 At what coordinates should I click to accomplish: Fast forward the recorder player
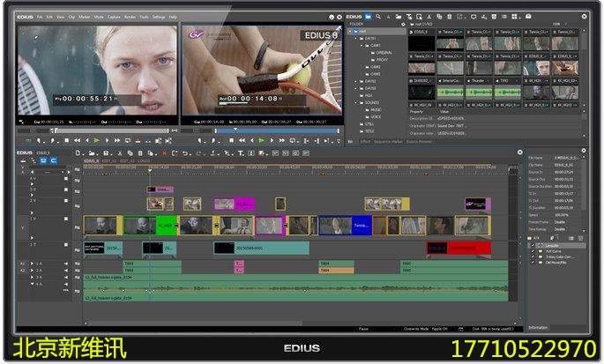pyautogui.click(x=281, y=141)
